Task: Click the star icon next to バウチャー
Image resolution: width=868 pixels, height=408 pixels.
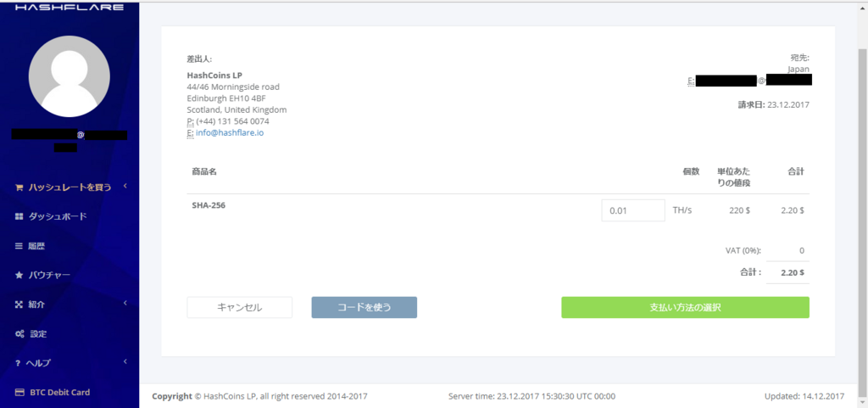Action: [x=19, y=275]
